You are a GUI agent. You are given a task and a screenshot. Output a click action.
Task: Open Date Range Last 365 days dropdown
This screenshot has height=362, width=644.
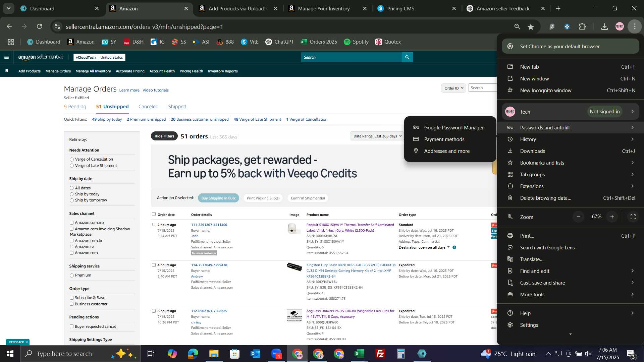pos(377,136)
